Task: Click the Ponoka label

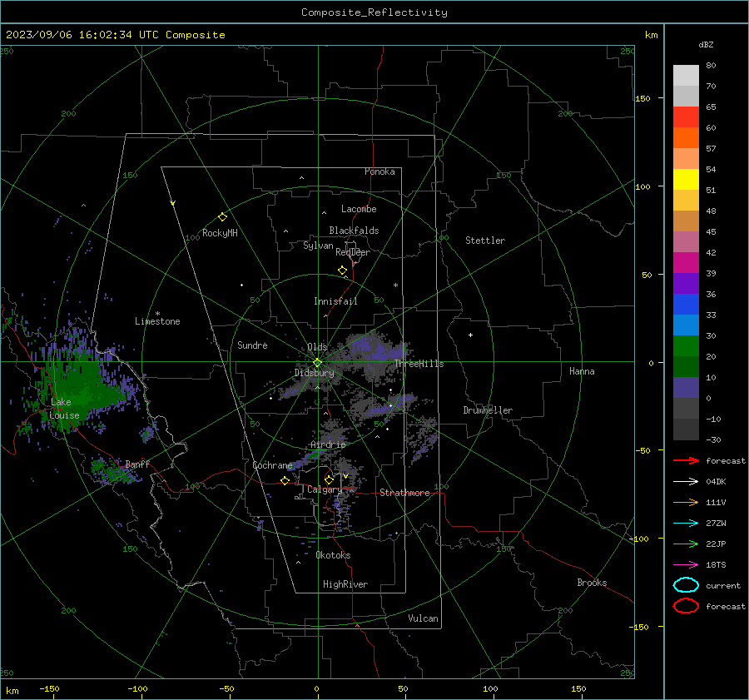Action: click(x=379, y=171)
